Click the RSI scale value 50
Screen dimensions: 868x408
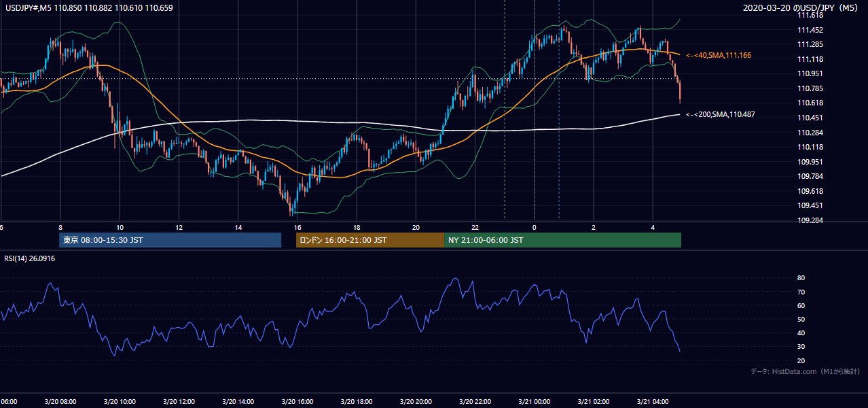801,319
